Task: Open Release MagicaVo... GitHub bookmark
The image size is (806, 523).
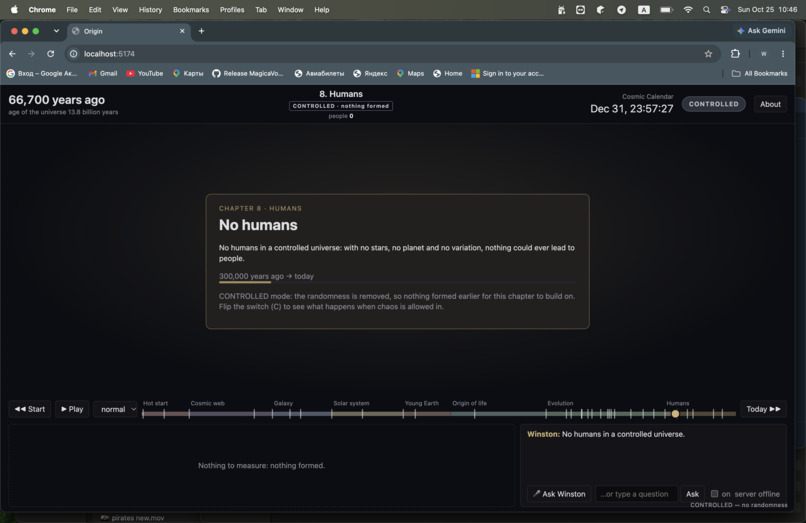Action: [248, 74]
